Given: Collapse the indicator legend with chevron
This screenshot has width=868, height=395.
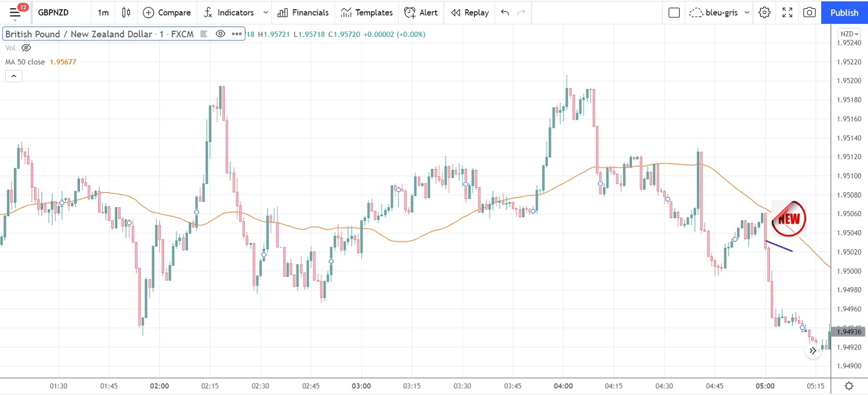Looking at the screenshot, I should (14, 76).
